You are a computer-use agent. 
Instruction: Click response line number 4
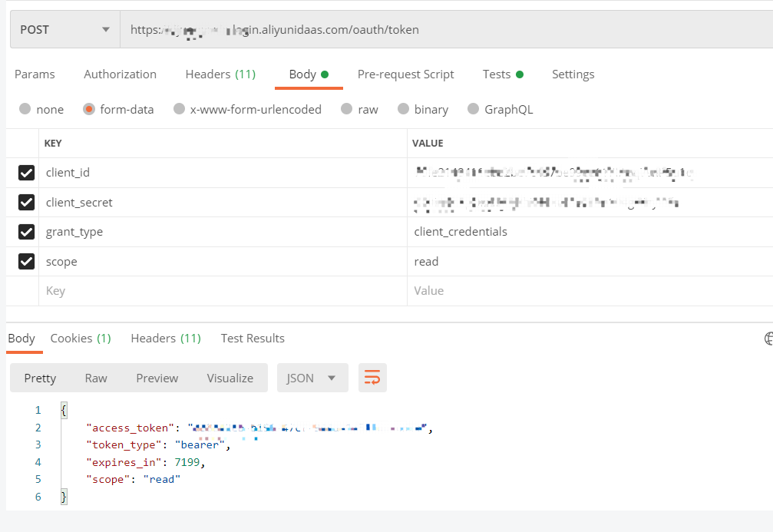tap(38, 462)
